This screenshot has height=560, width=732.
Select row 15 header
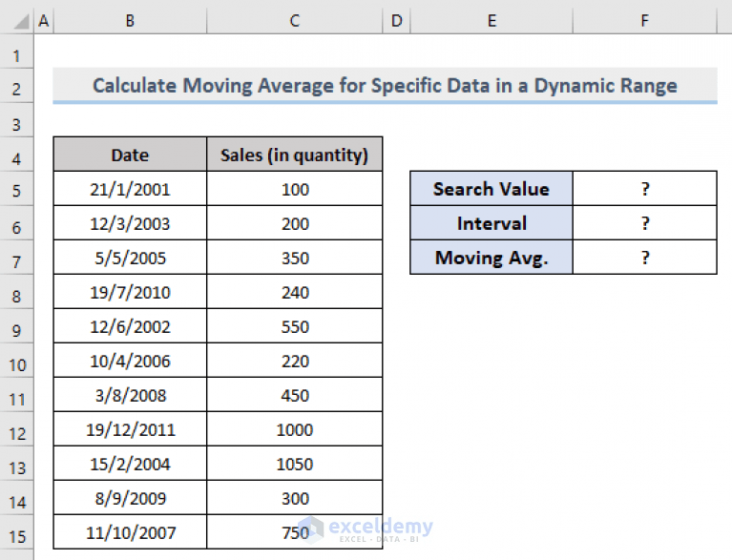(x=17, y=532)
